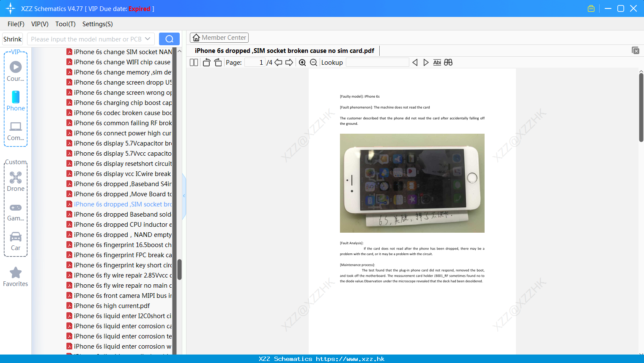Viewport: 644px width, 363px height.
Task: Open iPhone 6s dropped CPU inductor file
Action: (119, 225)
